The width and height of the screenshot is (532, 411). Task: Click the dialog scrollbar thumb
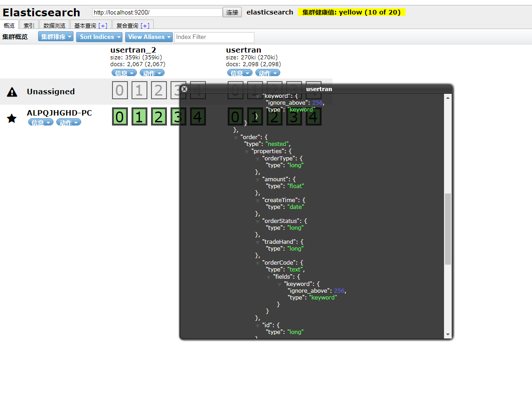pyautogui.click(x=448, y=229)
